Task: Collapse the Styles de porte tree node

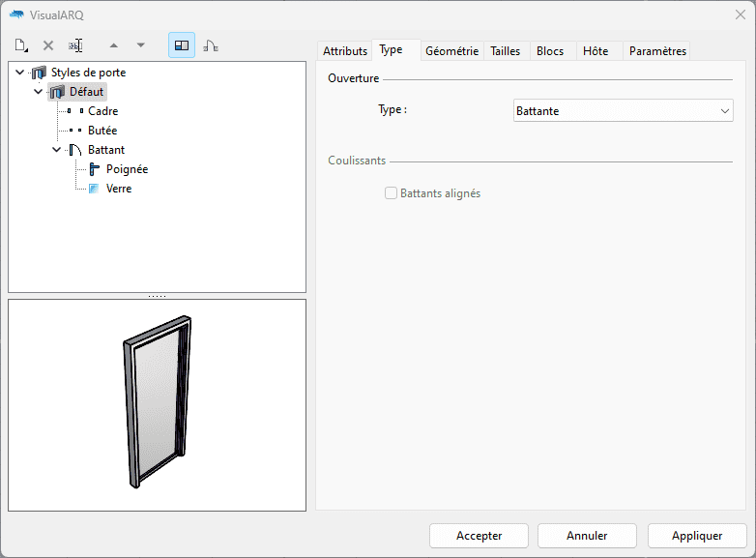Action: tap(19, 73)
